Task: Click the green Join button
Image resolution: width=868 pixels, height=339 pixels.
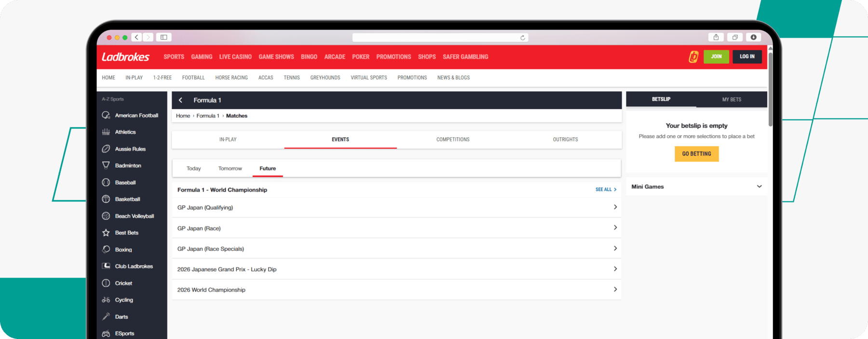Action: (x=716, y=56)
